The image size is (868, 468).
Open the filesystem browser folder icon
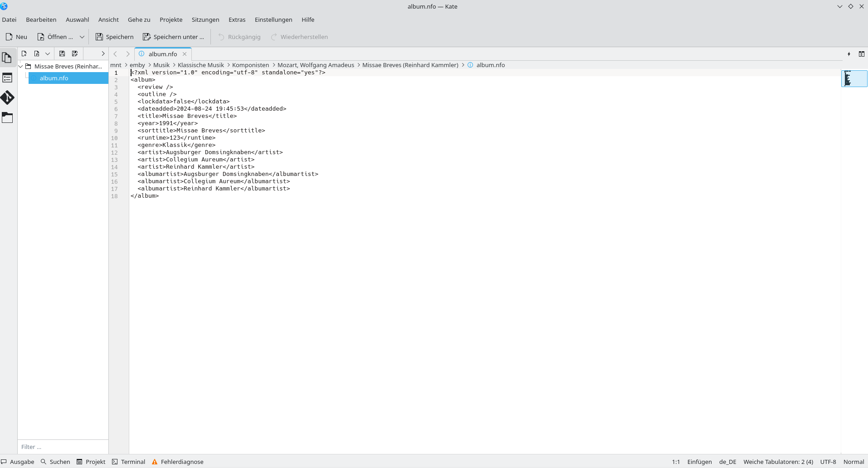tap(7, 118)
